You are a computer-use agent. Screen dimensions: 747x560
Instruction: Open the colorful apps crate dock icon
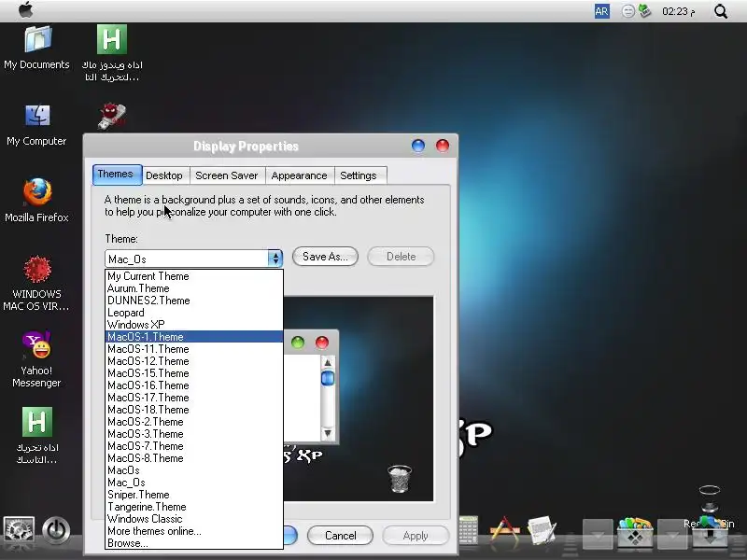coord(635,531)
